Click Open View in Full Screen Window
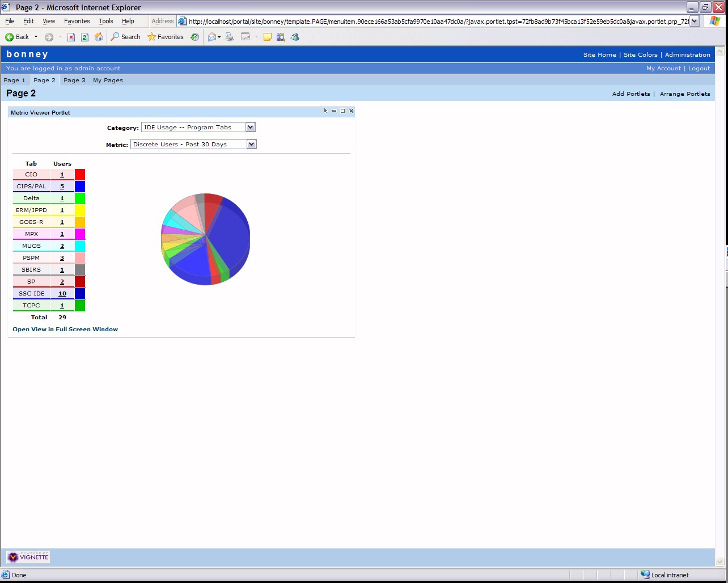The height and width of the screenshot is (583, 728). [65, 329]
